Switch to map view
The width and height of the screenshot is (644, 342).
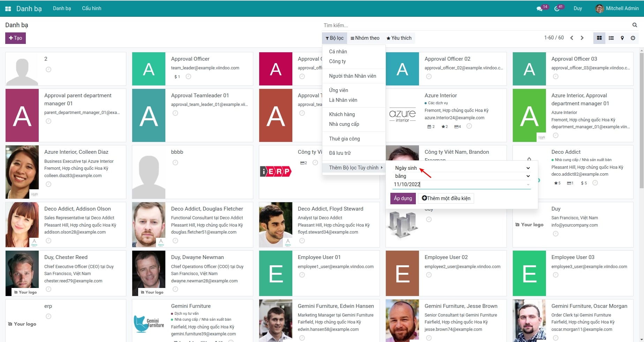pyautogui.click(x=622, y=38)
